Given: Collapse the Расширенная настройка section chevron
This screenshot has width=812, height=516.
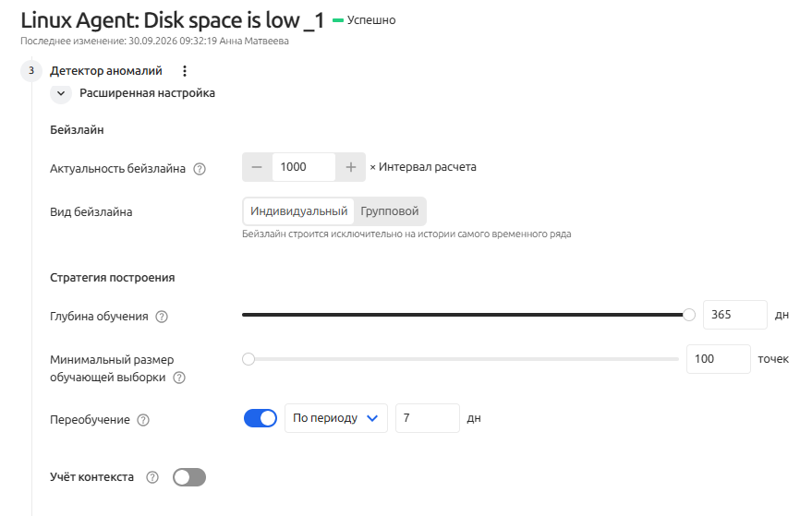Looking at the screenshot, I should 61,93.
